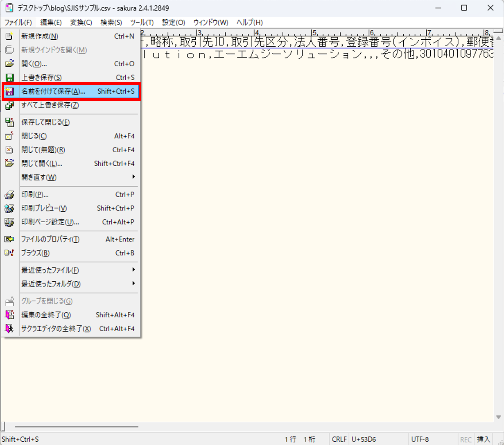The width and height of the screenshot is (504, 445).
Task: Click UTF-8 encoding in status bar
Action: click(x=420, y=439)
